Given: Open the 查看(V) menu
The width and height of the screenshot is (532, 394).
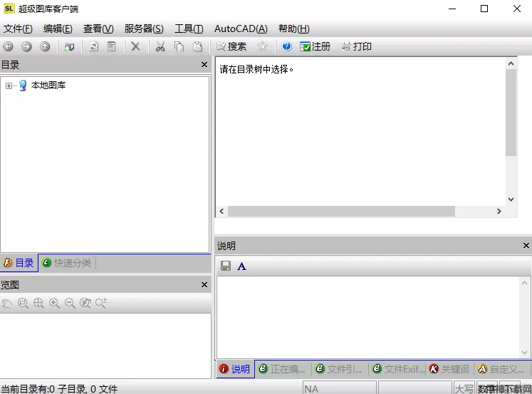Looking at the screenshot, I should 98,28.
